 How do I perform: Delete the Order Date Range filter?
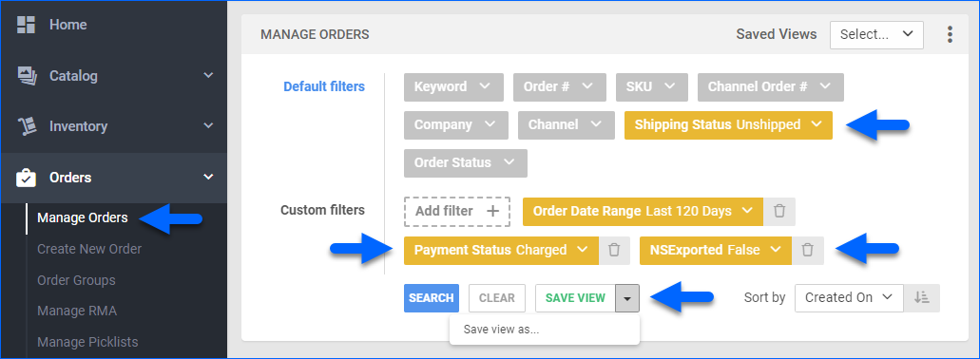coord(778,211)
